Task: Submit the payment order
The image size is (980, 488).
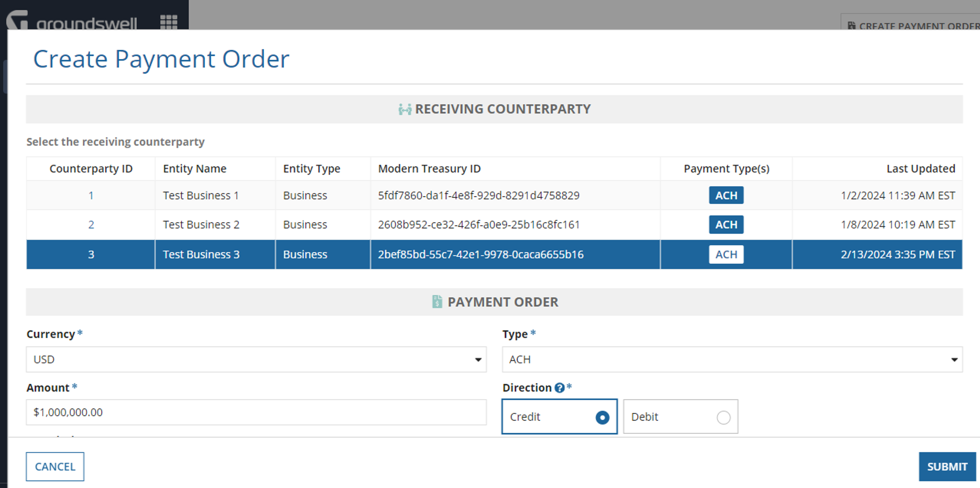Action: (x=947, y=466)
